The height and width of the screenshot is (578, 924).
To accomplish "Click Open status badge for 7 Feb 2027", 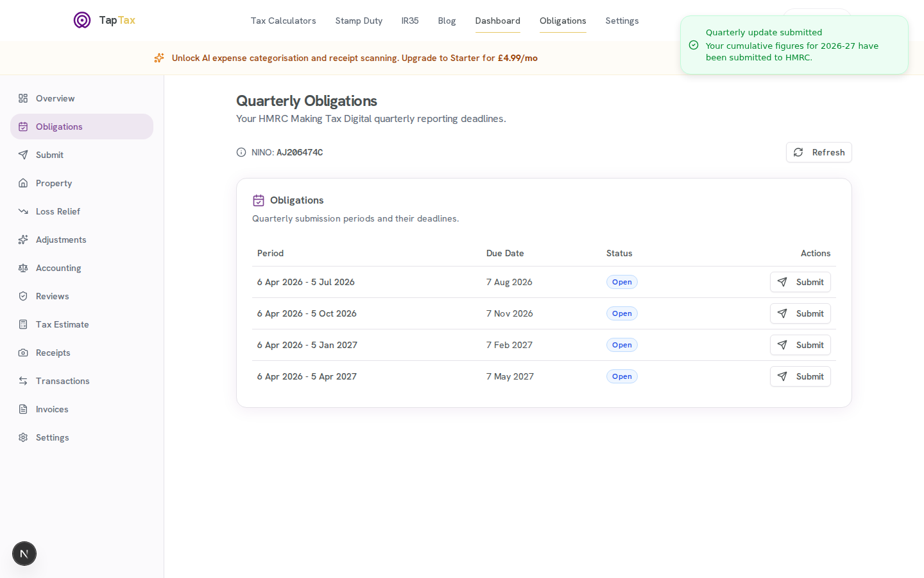I will (x=622, y=345).
